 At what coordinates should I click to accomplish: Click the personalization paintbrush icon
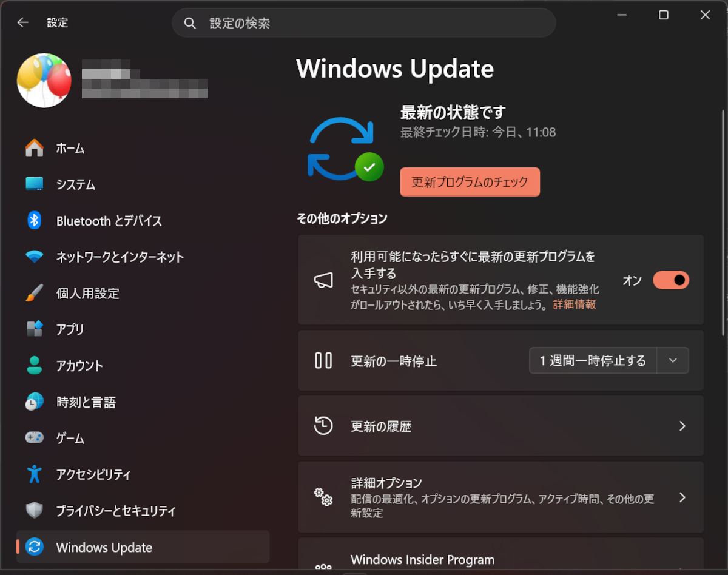(35, 293)
